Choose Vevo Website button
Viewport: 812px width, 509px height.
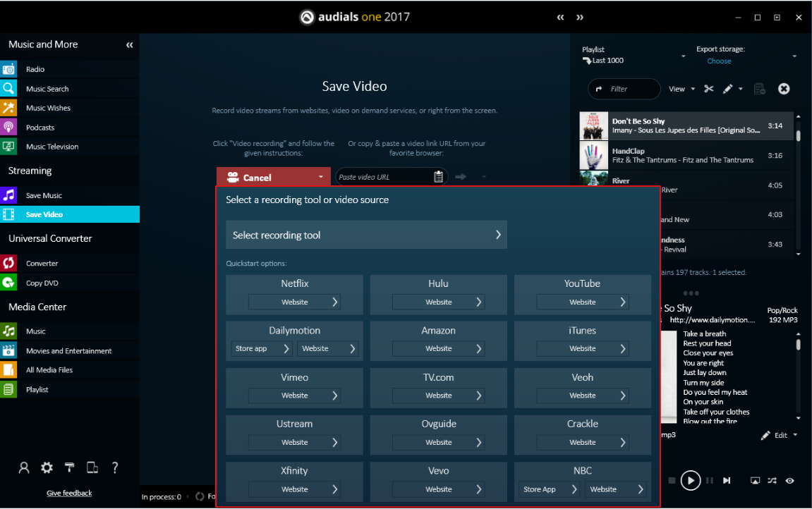click(x=438, y=489)
